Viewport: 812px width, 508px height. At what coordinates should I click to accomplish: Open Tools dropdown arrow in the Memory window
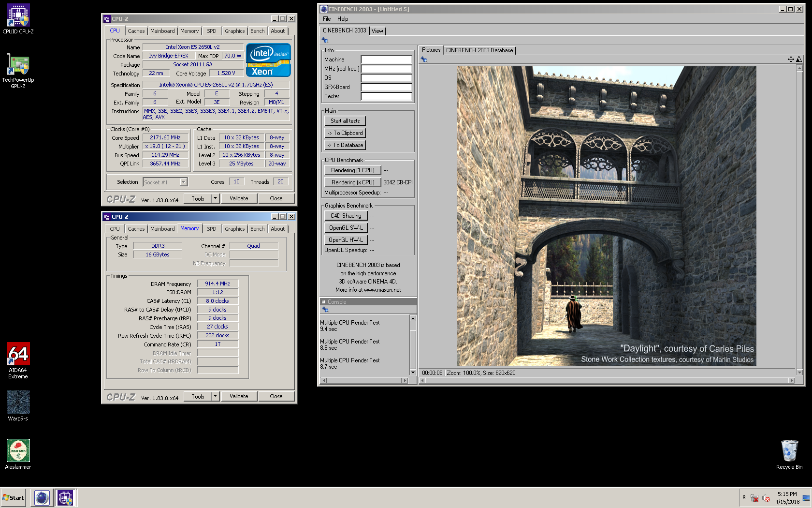pyautogui.click(x=216, y=396)
